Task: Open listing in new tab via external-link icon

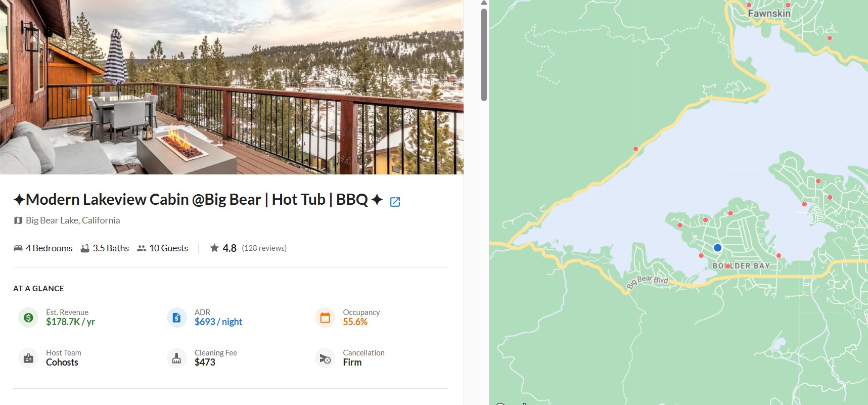Action: pos(395,202)
